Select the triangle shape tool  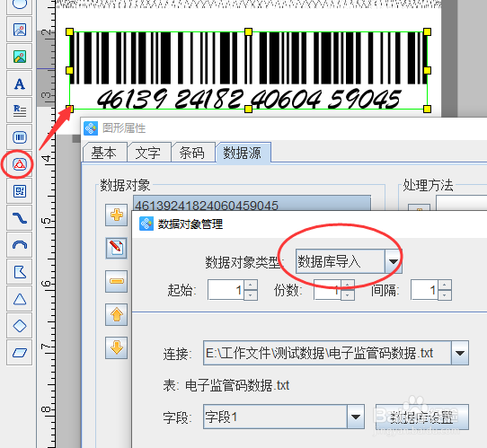[x=19, y=299]
